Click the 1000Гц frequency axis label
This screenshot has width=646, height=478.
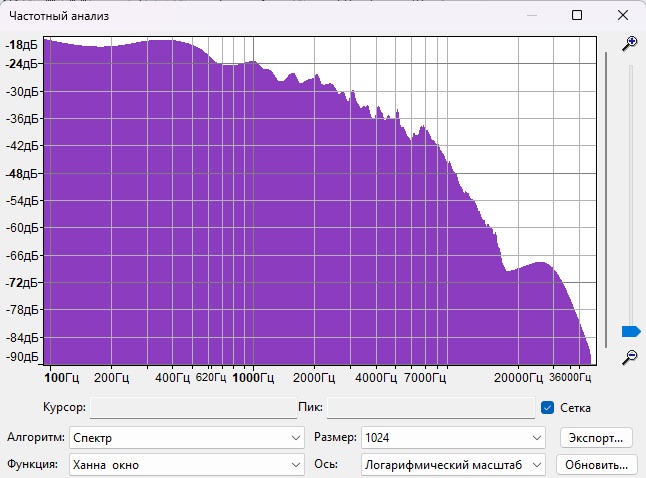coord(253,377)
